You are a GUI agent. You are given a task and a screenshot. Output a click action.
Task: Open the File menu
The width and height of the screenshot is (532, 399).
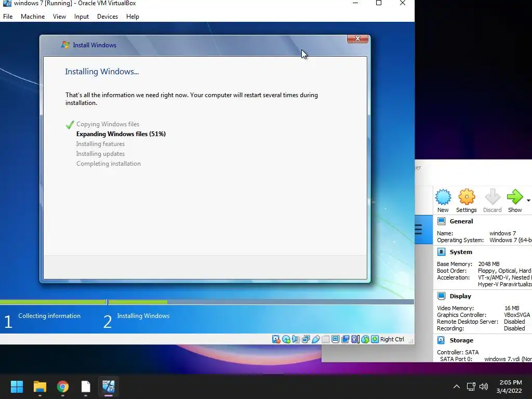pos(8,16)
